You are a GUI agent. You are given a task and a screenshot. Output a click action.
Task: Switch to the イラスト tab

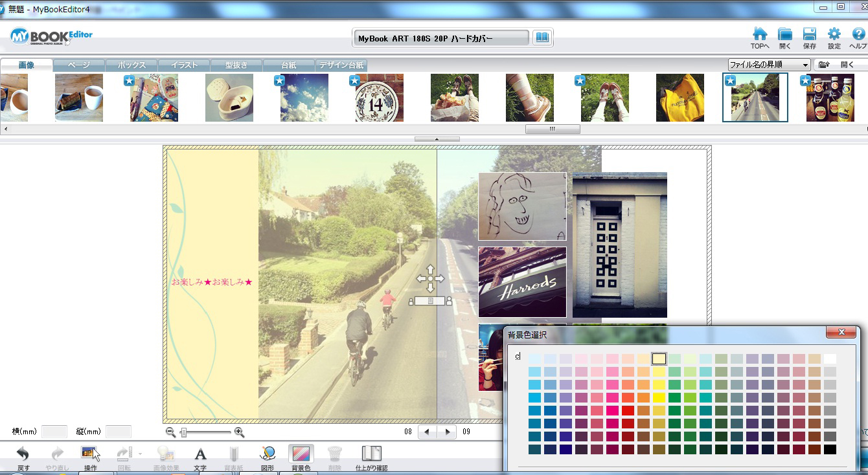[x=184, y=65]
